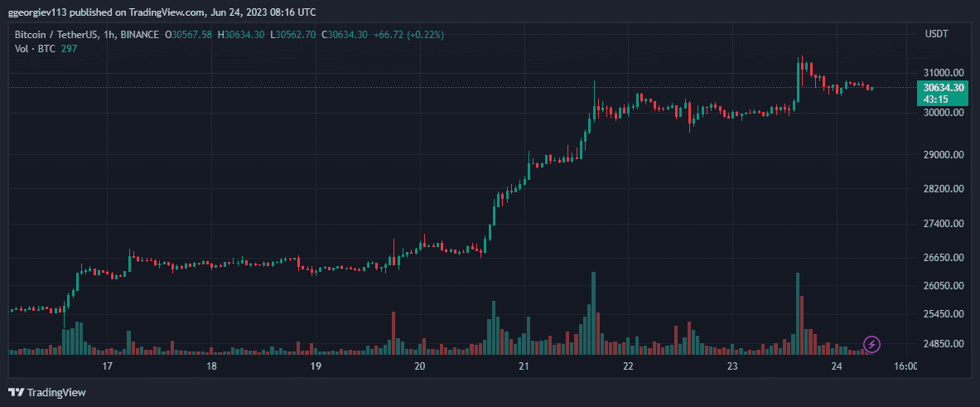Click date marker 20 on time axis
This screenshot has width=980, height=407.
(x=420, y=366)
